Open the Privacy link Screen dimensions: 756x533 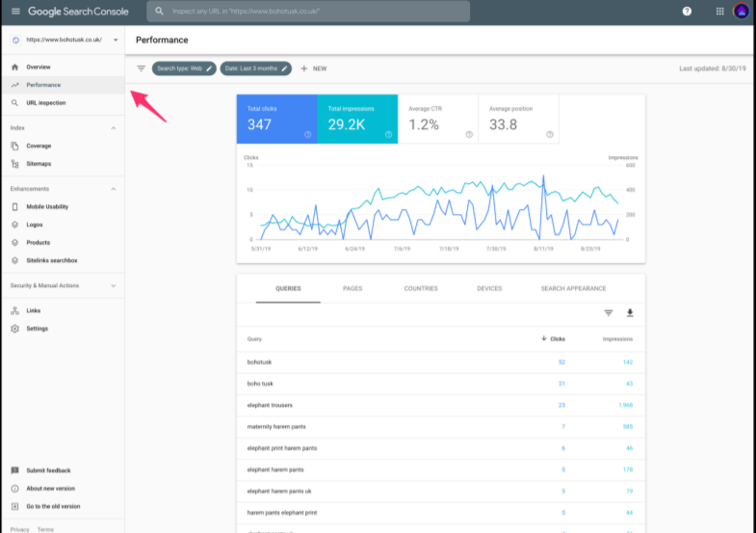click(x=20, y=529)
